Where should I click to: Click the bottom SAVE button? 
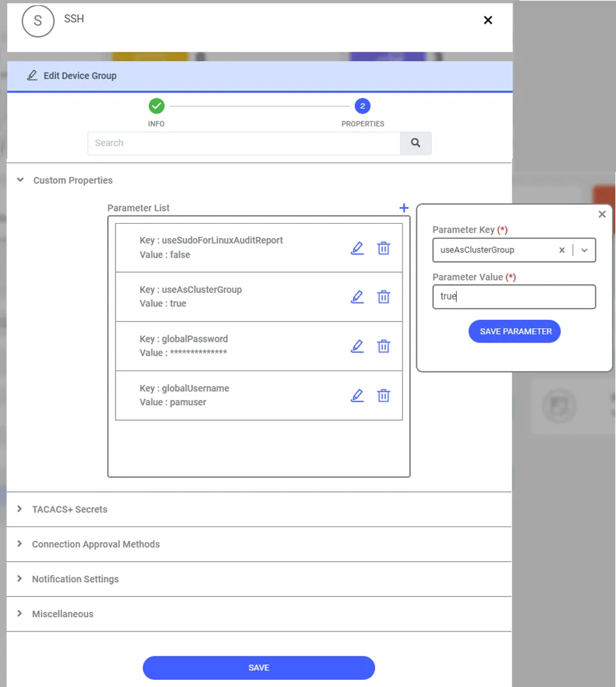point(259,667)
